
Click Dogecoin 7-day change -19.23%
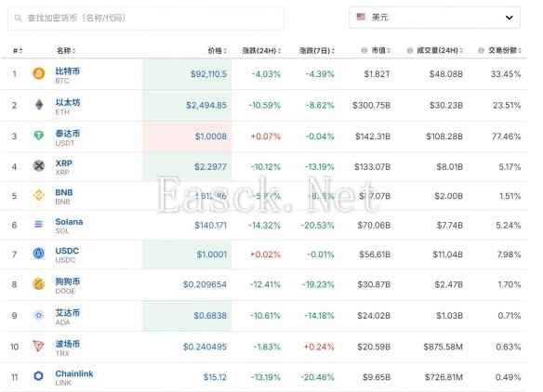pyautogui.click(x=318, y=285)
